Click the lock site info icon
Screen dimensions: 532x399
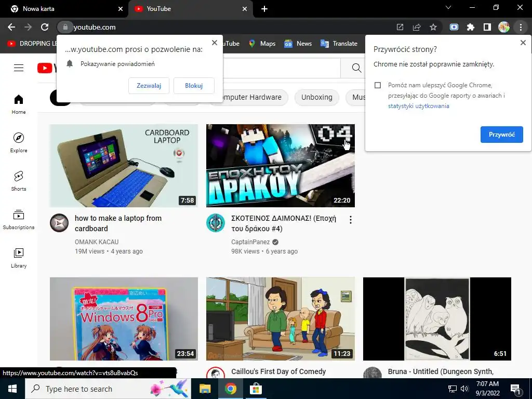pyautogui.click(x=65, y=27)
